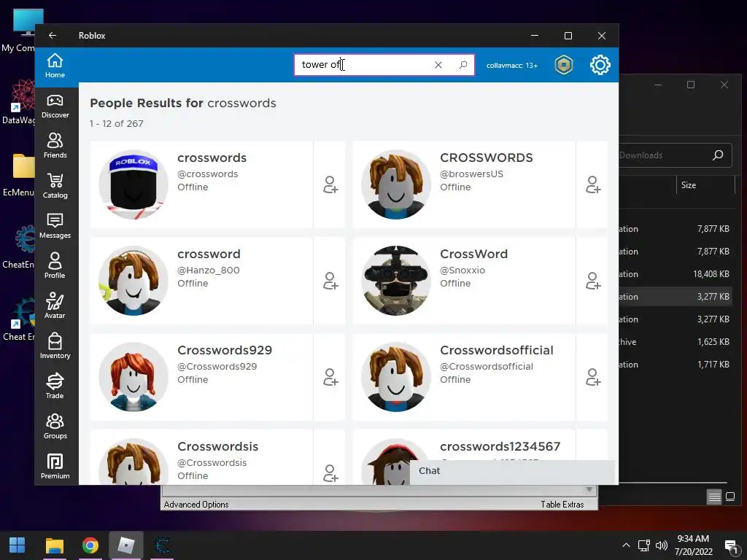Select the file row sized 1,625 KB
The width and height of the screenshot is (747, 560).
coord(676,342)
